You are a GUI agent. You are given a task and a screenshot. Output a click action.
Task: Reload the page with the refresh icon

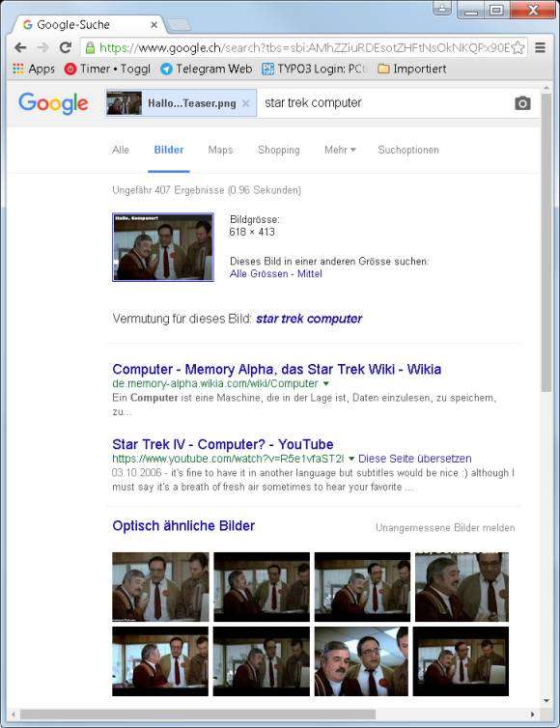pyautogui.click(x=66, y=47)
